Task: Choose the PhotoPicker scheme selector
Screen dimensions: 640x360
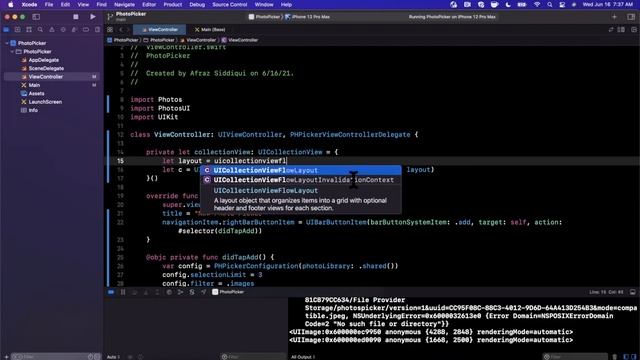Action: [264, 17]
